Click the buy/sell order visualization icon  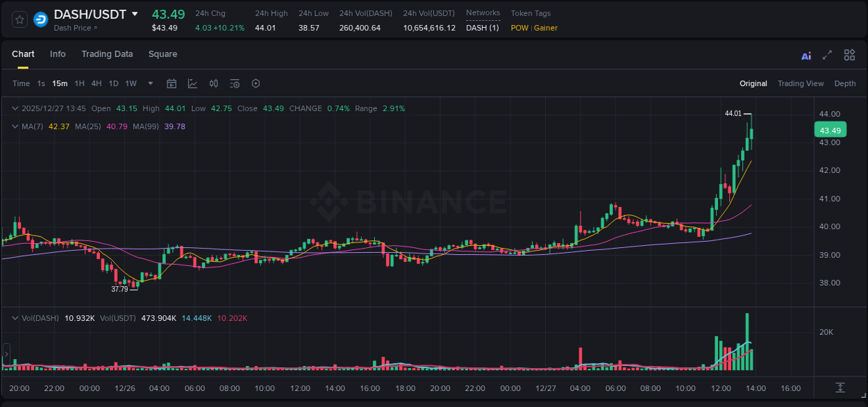(x=213, y=83)
